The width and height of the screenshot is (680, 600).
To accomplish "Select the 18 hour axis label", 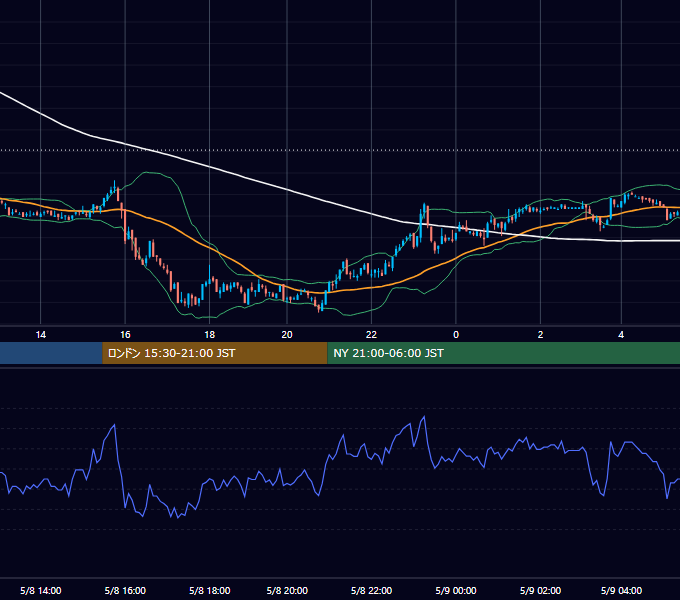I will 209,335.
